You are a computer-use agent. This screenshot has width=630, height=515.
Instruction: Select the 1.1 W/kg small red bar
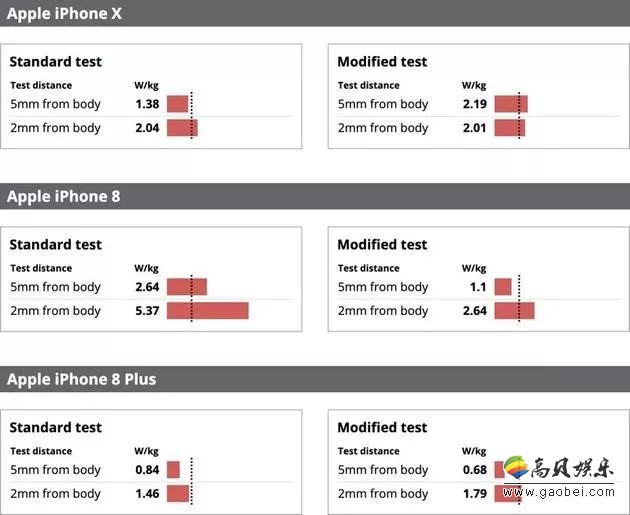(503, 287)
